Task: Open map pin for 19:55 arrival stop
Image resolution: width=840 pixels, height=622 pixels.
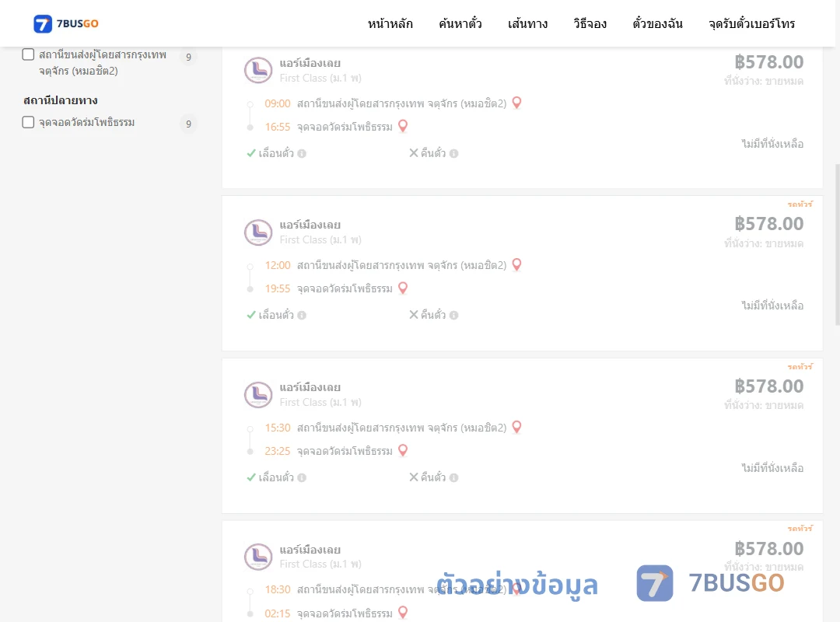Action: [403, 288]
